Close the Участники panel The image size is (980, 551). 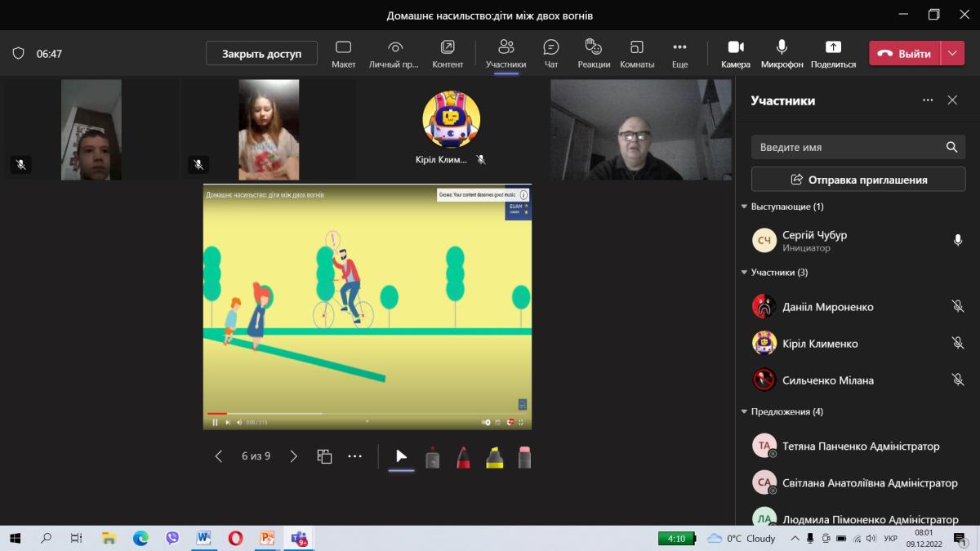(x=952, y=100)
